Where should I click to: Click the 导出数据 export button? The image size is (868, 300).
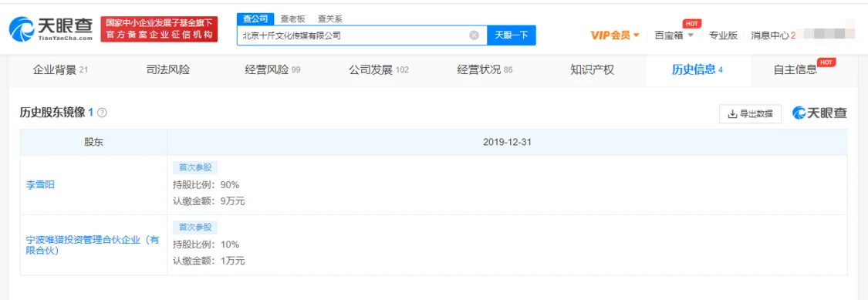pyautogui.click(x=750, y=113)
